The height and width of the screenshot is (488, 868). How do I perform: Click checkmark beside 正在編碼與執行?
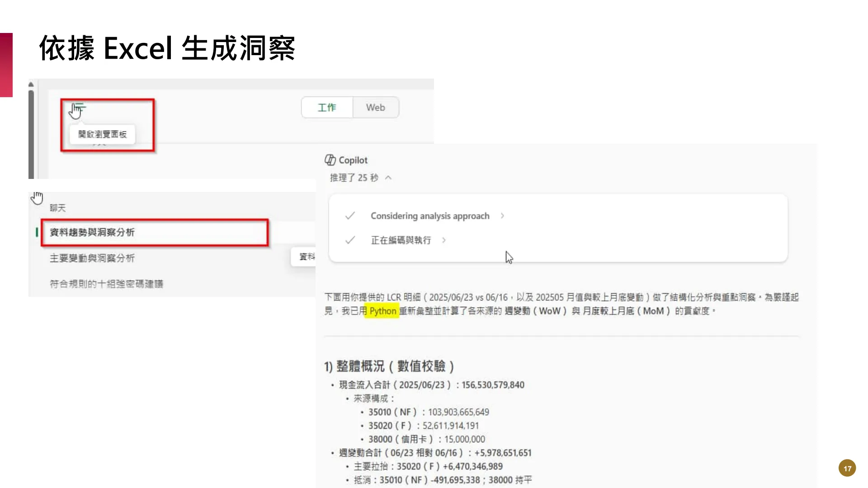click(350, 240)
